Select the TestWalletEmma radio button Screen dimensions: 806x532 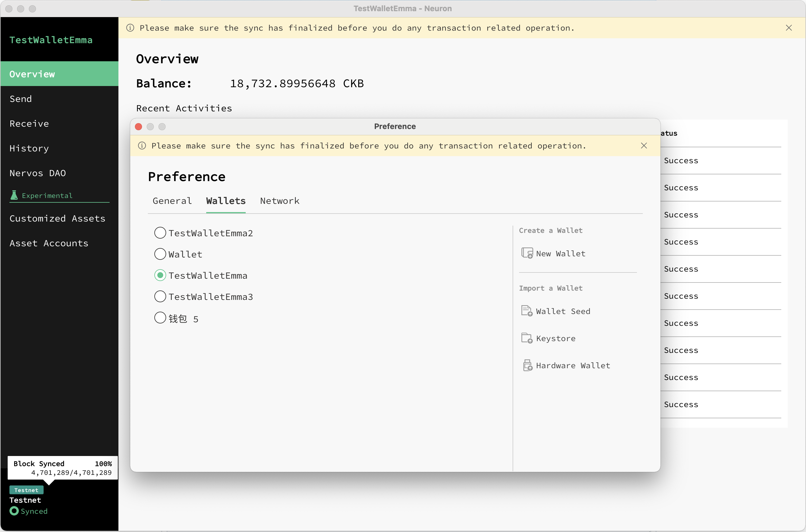point(160,275)
